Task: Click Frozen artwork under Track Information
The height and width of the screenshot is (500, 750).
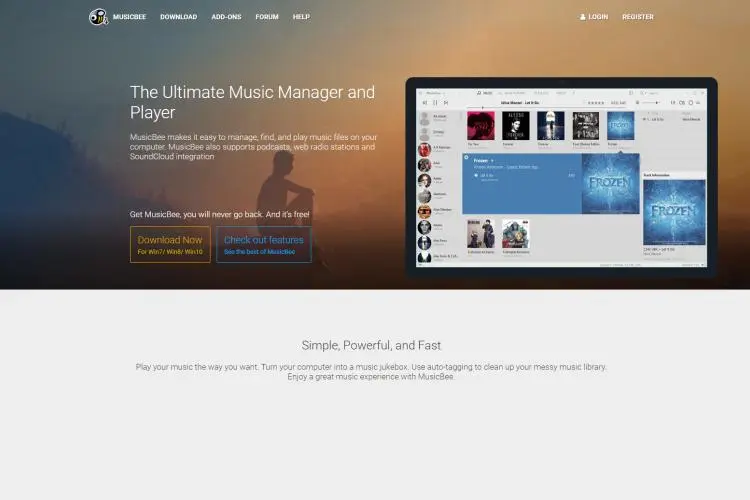Action: point(674,212)
